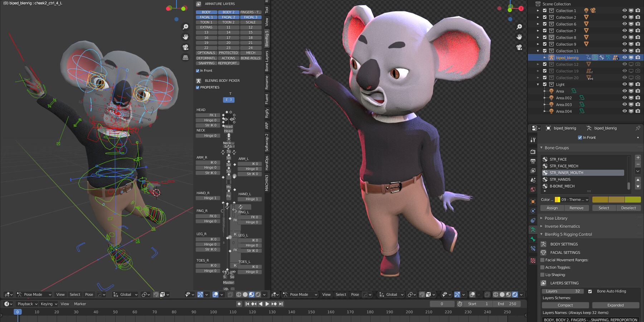644x322 pixels.
Task: Toggle camera view in the right viewport
Action: coord(519,47)
